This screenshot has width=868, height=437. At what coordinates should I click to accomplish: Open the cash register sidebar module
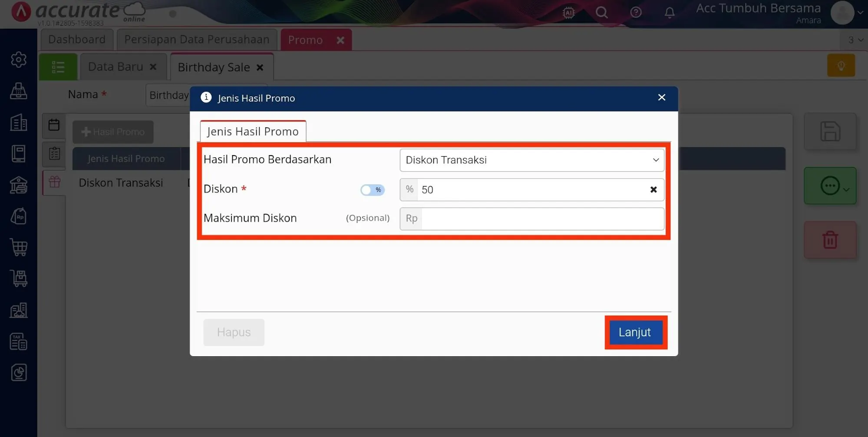[19, 91]
